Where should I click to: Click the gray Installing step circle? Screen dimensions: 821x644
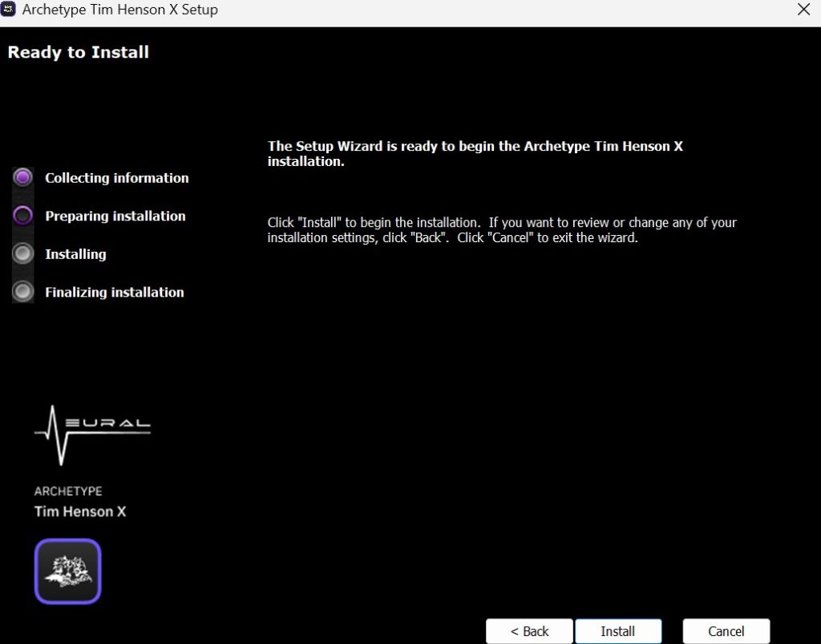pos(23,254)
